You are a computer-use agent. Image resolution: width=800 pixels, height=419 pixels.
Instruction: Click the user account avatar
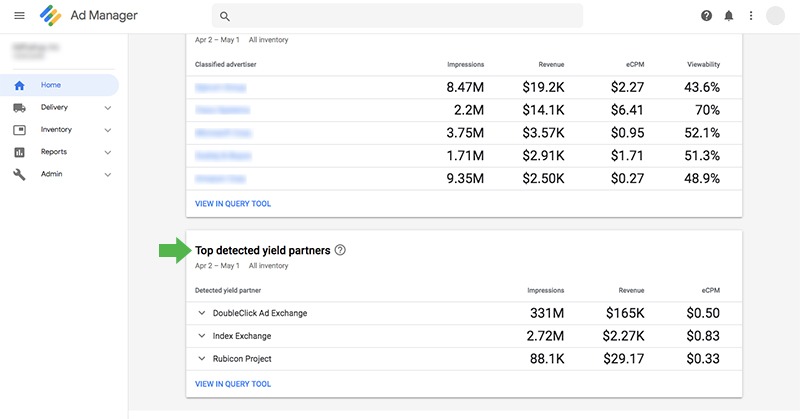tap(775, 16)
